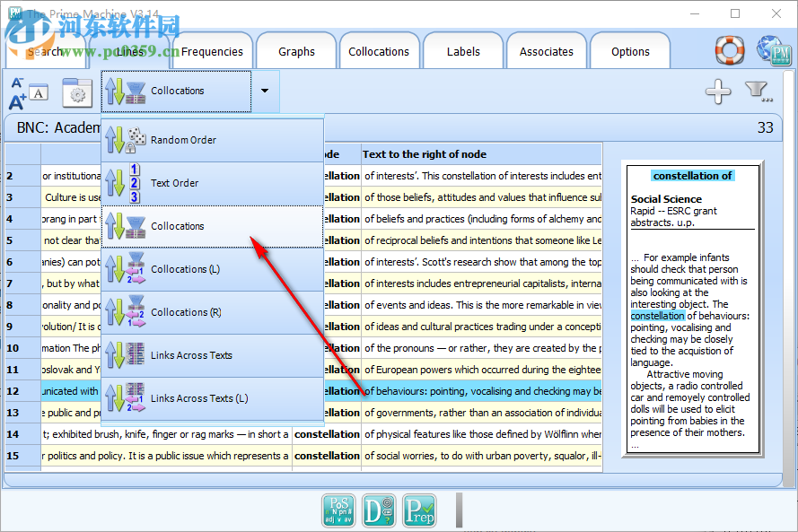This screenshot has height=532, width=798.
Task: Click 'Text to the right of node' header
Action: (481, 154)
